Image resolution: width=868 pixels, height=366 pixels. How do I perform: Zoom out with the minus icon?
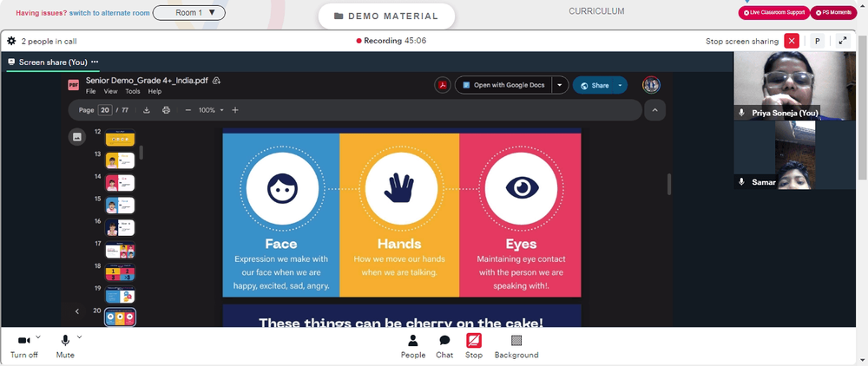coord(188,110)
